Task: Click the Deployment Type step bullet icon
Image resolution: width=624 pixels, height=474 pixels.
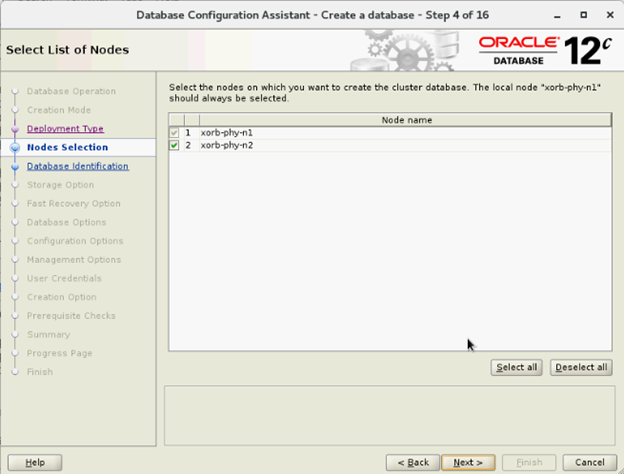Action: click(15, 129)
